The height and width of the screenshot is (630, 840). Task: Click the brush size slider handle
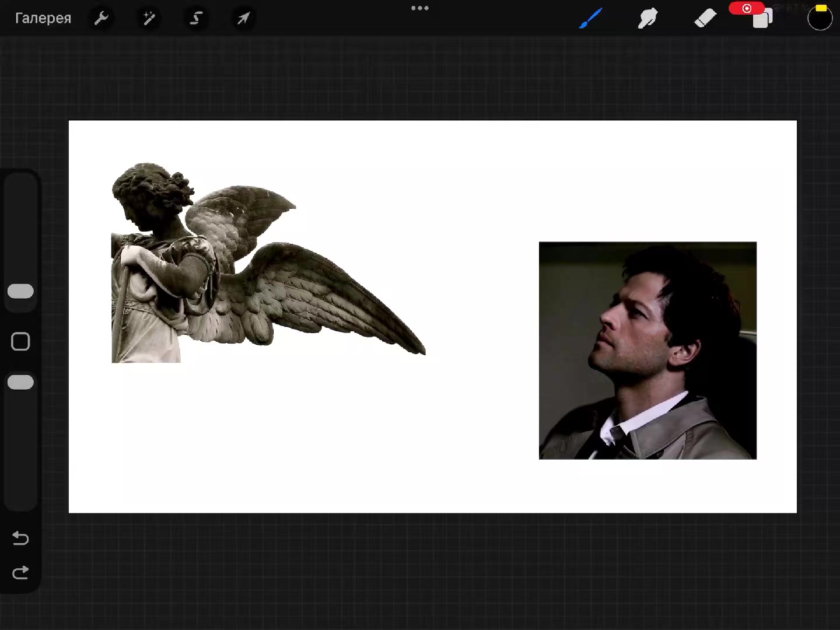(x=20, y=291)
